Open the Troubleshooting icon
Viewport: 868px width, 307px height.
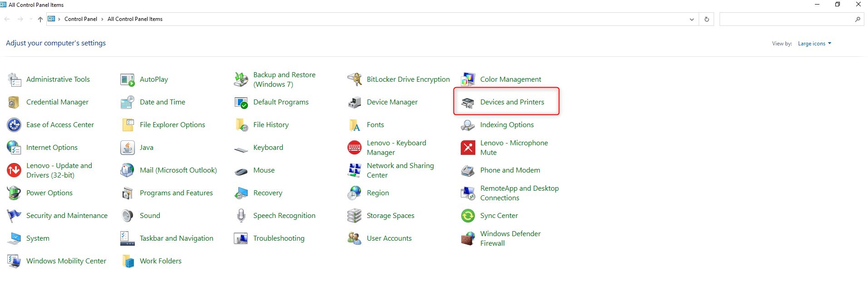pos(241,238)
